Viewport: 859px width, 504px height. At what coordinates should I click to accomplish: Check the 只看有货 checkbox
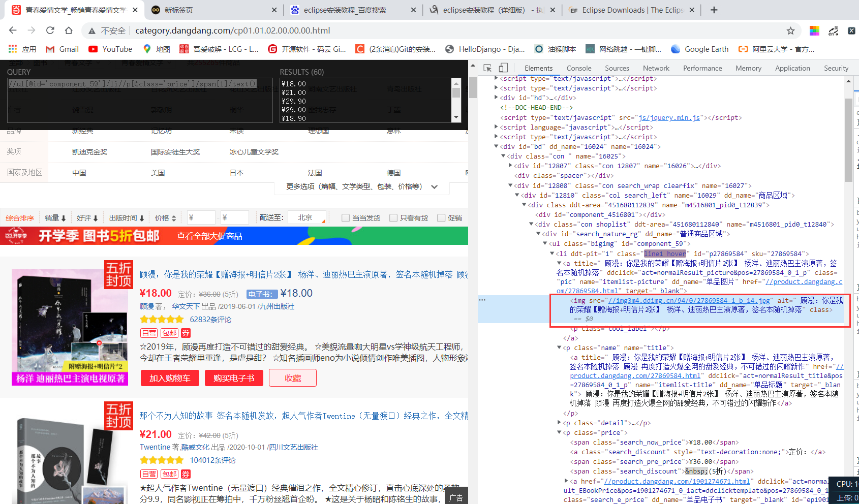point(393,218)
